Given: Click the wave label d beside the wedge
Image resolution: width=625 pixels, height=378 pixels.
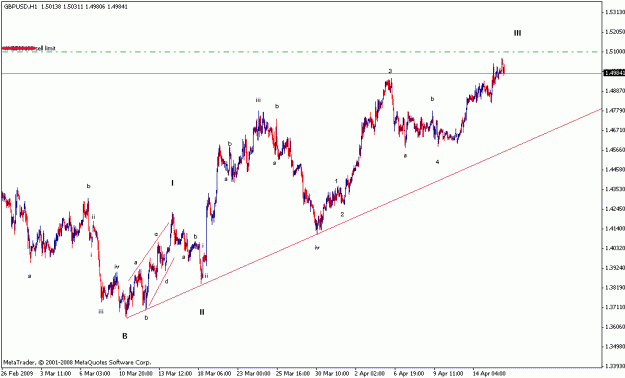Looking at the screenshot, I should point(166,281).
